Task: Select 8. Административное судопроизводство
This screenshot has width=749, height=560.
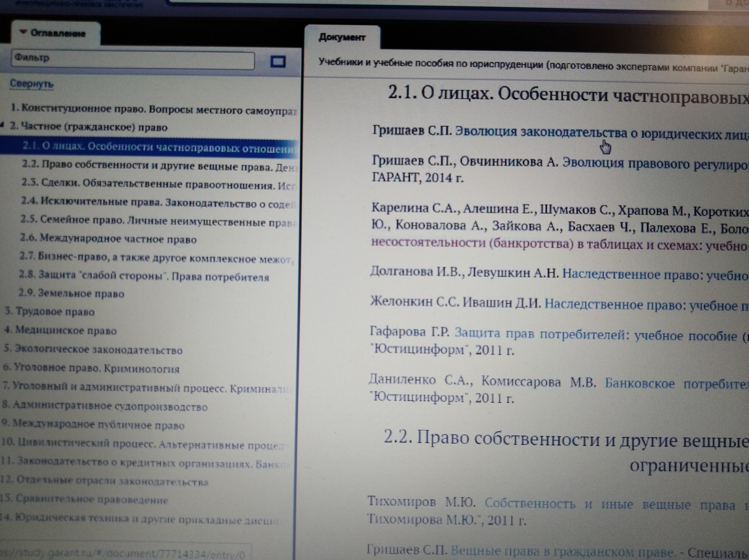Action: point(104,406)
